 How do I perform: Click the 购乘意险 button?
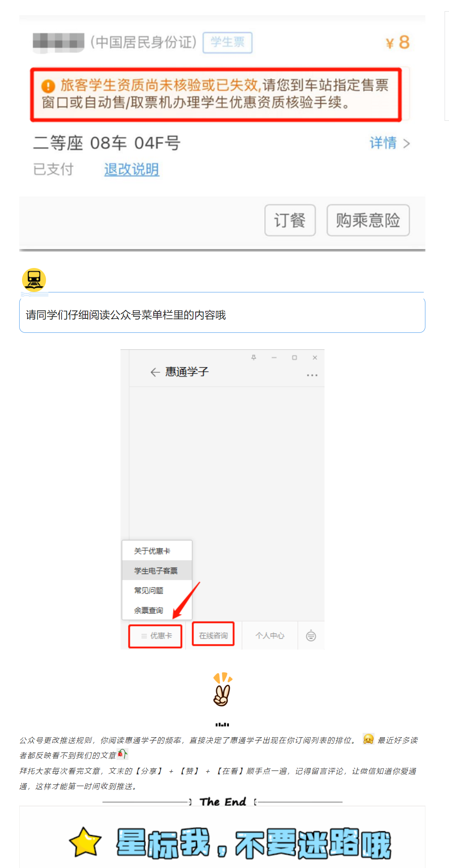click(x=368, y=220)
